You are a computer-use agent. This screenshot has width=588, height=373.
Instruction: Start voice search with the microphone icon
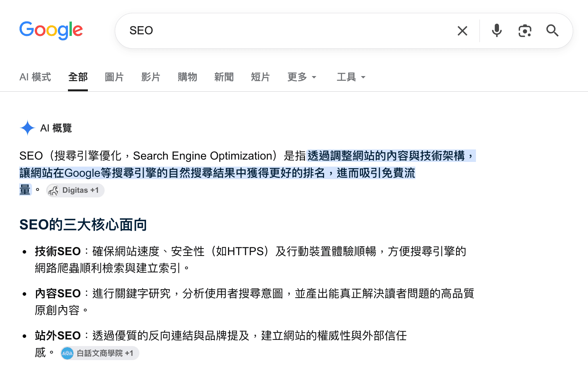(497, 30)
